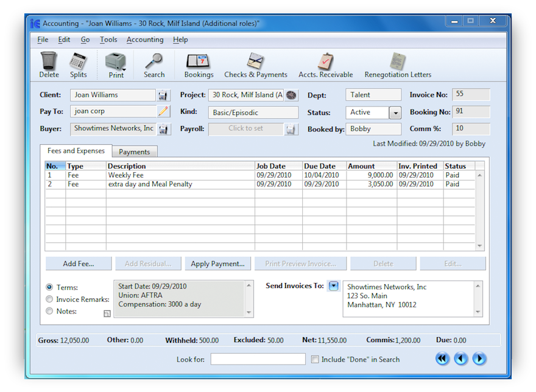Click the Booked by field
The image size is (536, 392).
373,129
